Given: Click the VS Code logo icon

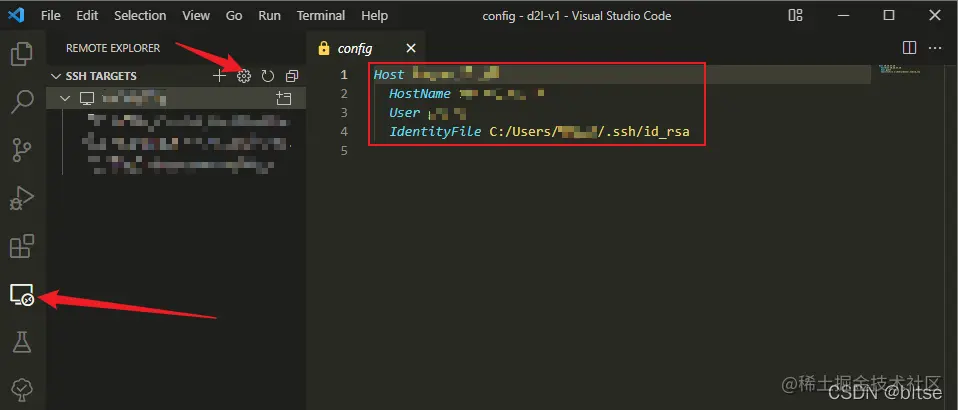Looking at the screenshot, I should pos(16,15).
